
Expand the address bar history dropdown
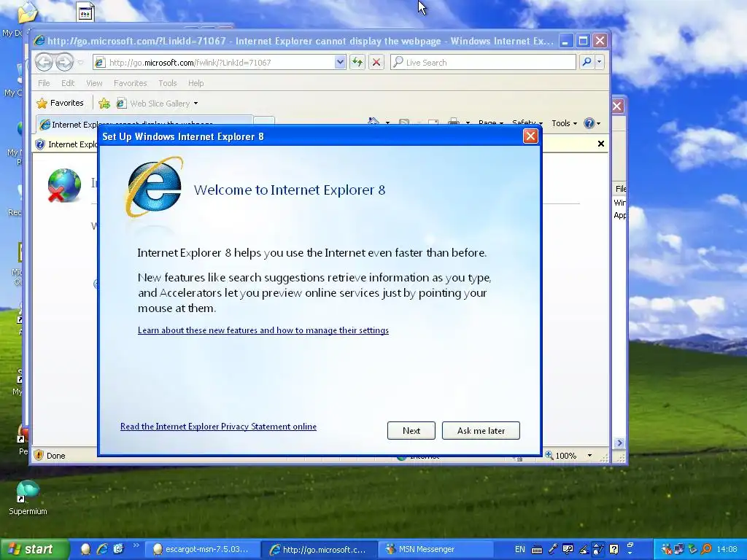click(x=340, y=63)
